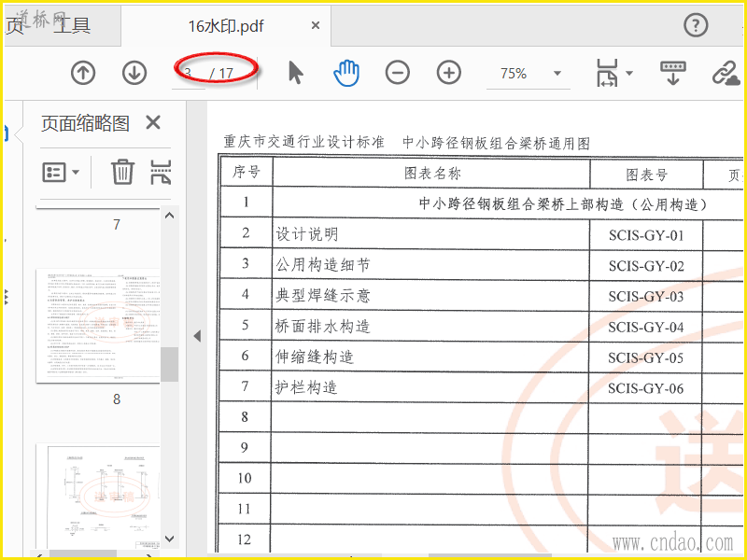Image resolution: width=747 pixels, height=560 pixels.
Task: Click the 图表号 column header
Action: [646, 175]
